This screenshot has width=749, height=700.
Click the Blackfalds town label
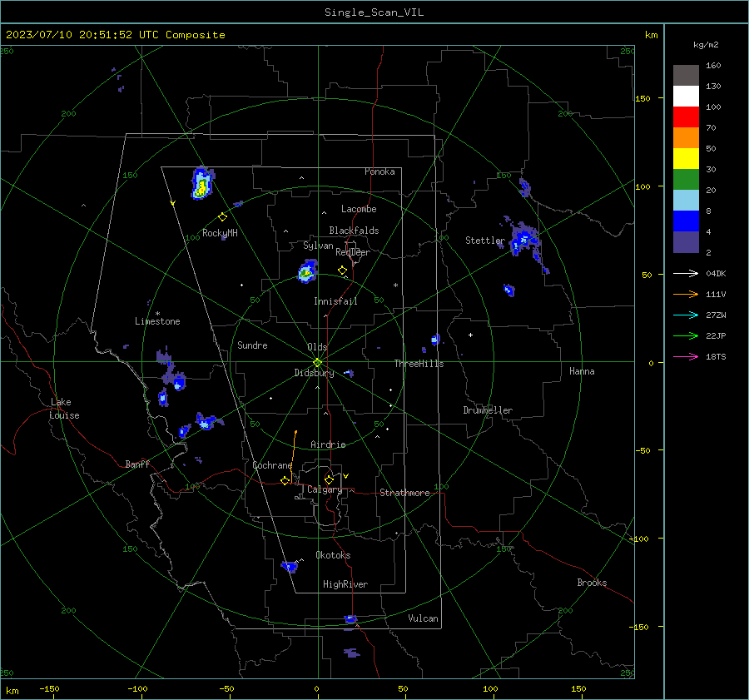(354, 231)
